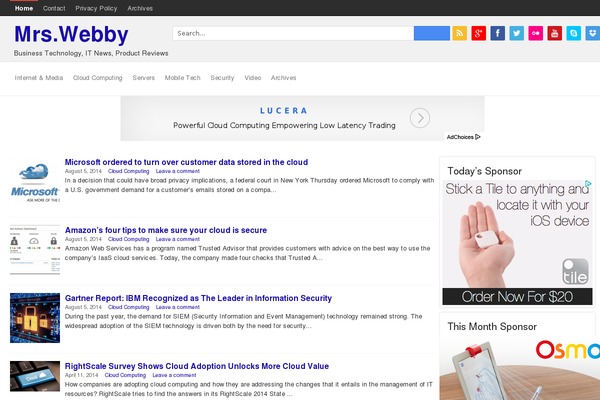Click Cloud Computing tag under Microsoft article
The image size is (600, 400).
pyautogui.click(x=129, y=171)
